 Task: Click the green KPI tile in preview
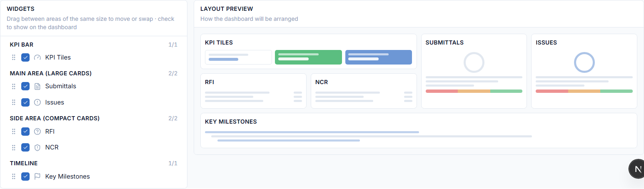click(308, 57)
